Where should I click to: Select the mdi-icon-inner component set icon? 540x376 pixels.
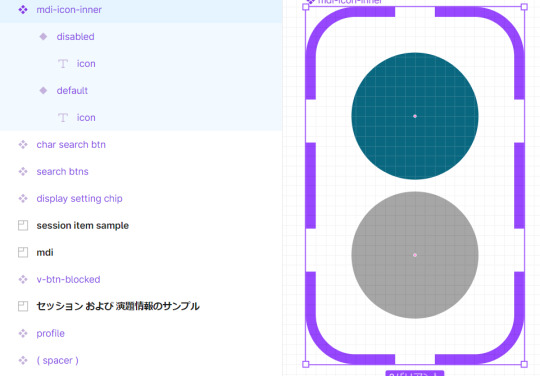point(23,10)
